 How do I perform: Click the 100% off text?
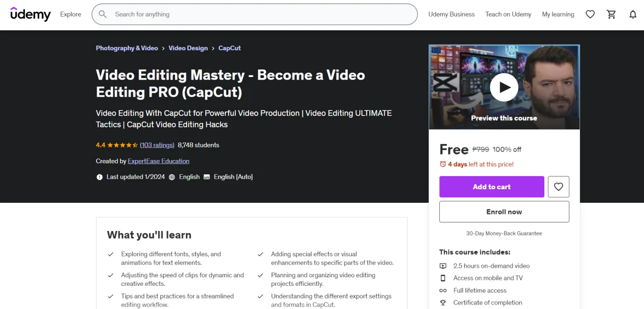point(507,149)
